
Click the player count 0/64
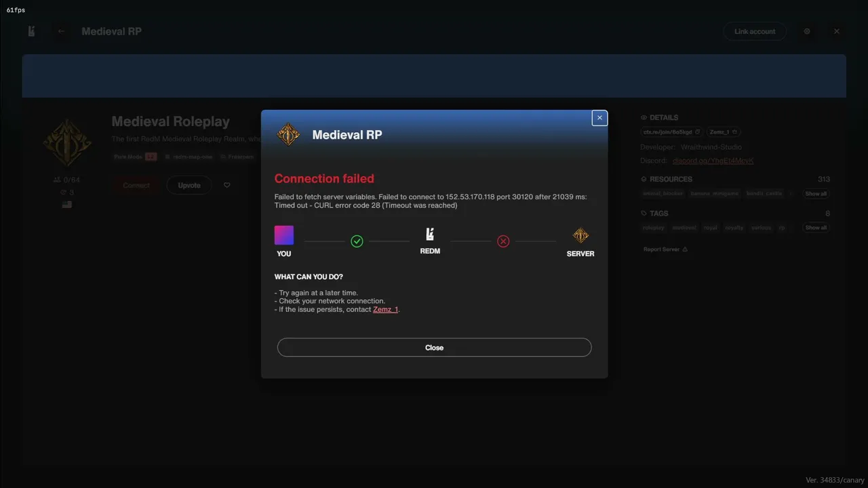coord(67,180)
